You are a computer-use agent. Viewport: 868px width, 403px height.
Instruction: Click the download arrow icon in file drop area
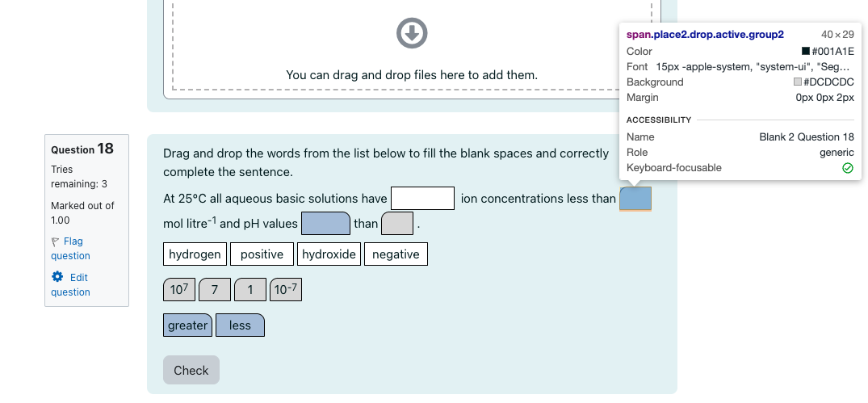click(x=412, y=33)
